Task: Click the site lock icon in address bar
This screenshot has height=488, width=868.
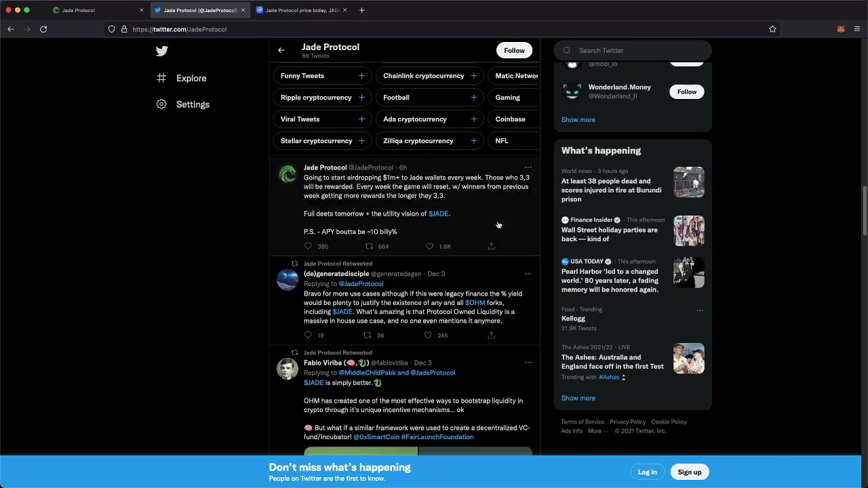Action: coord(124,29)
